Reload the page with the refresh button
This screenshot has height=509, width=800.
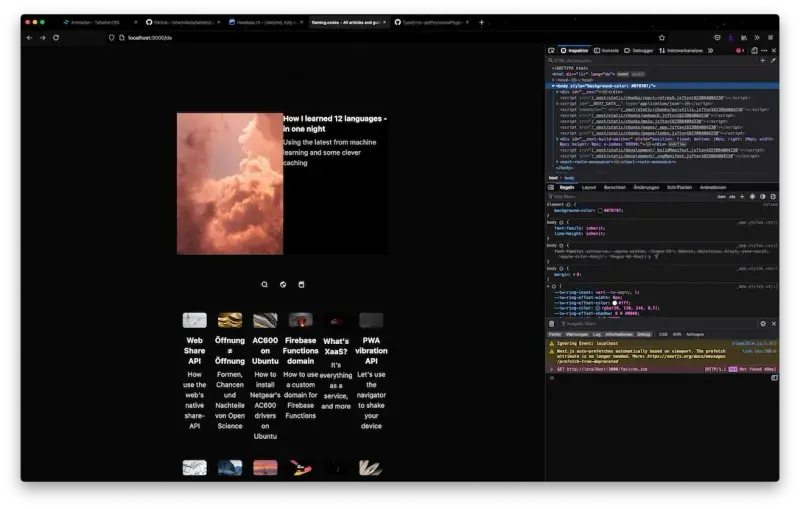tap(56, 37)
